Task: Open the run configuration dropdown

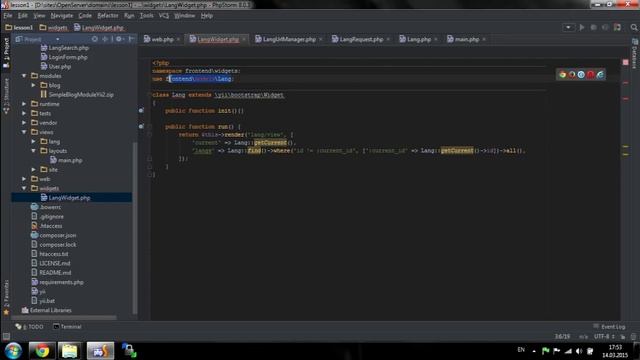Action: click(x=568, y=27)
